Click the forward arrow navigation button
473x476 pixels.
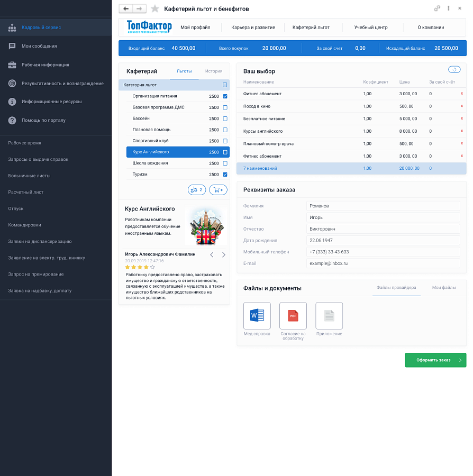[x=139, y=9]
